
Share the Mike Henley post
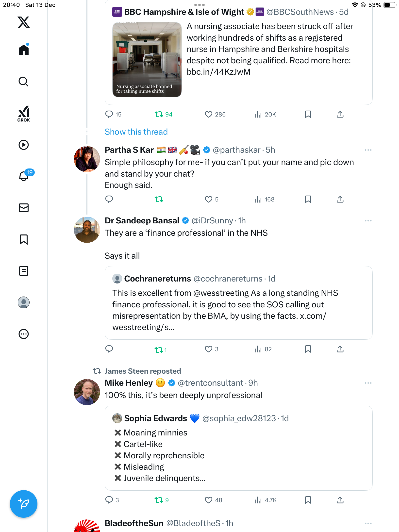340,500
